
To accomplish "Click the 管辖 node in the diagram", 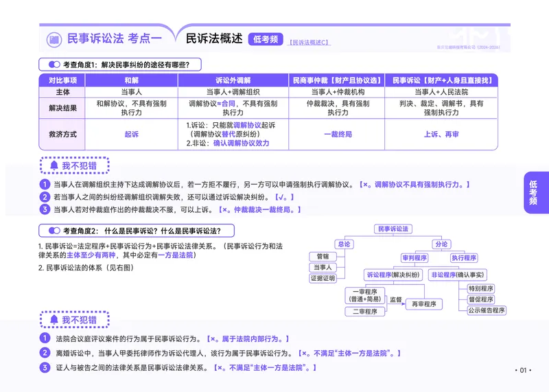I will pyautogui.click(x=323, y=257).
